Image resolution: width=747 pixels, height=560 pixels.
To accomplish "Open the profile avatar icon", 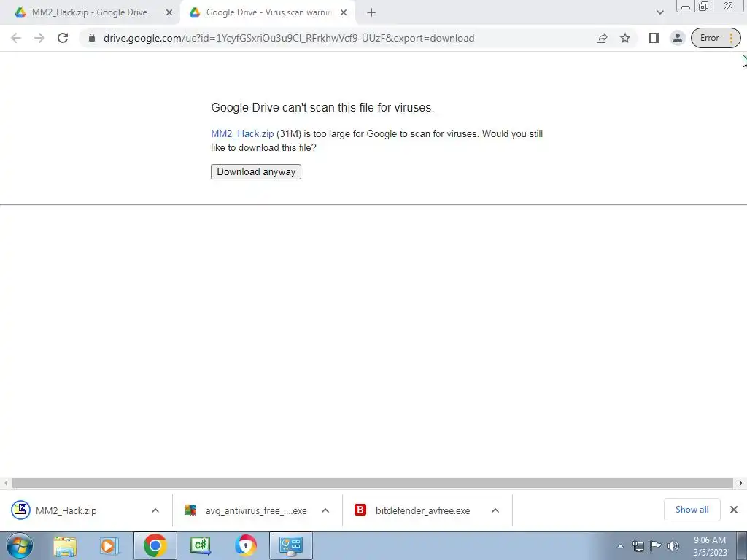I will coord(678,38).
